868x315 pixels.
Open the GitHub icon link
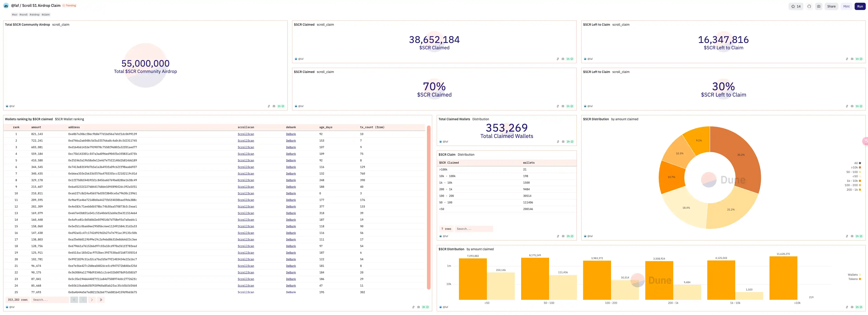point(809,6)
